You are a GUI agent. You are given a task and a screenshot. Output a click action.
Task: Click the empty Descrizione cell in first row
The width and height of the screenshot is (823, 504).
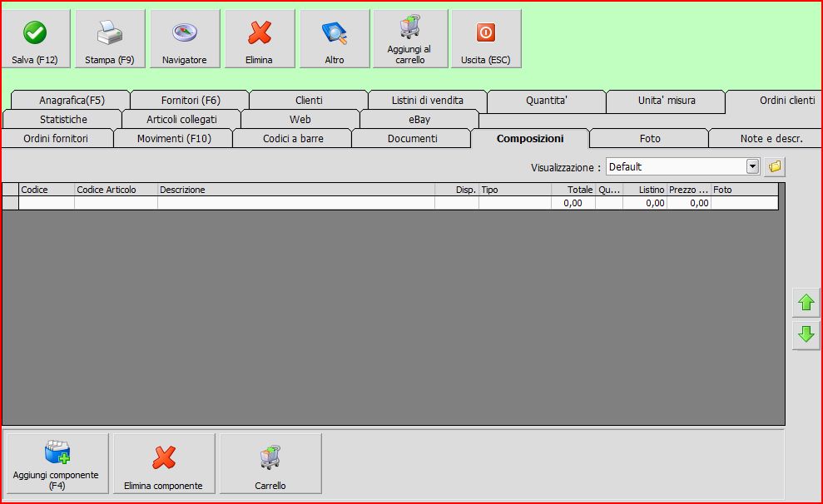296,203
